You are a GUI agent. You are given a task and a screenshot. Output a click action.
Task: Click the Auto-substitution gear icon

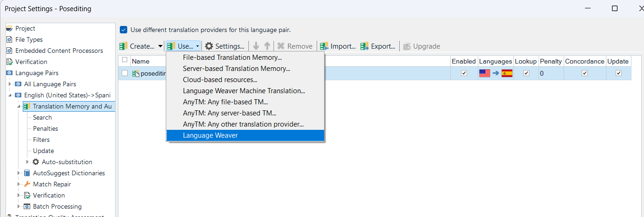36,162
